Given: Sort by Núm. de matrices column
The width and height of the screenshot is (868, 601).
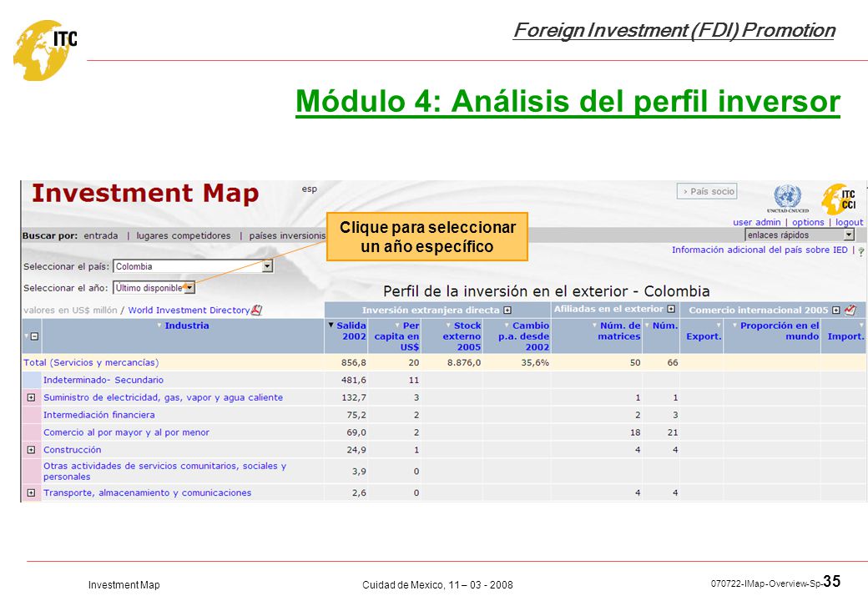Looking at the screenshot, I should 619,331.
